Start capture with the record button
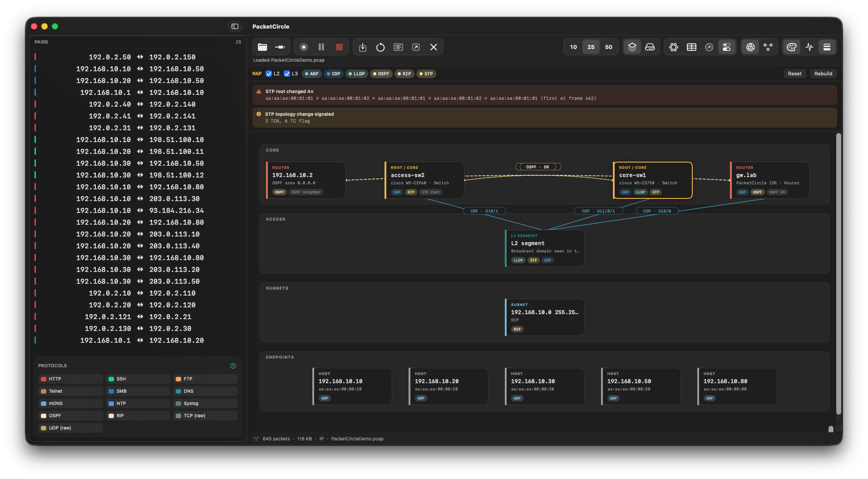This screenshot has width=868, height=479. (x=304, y=47)
